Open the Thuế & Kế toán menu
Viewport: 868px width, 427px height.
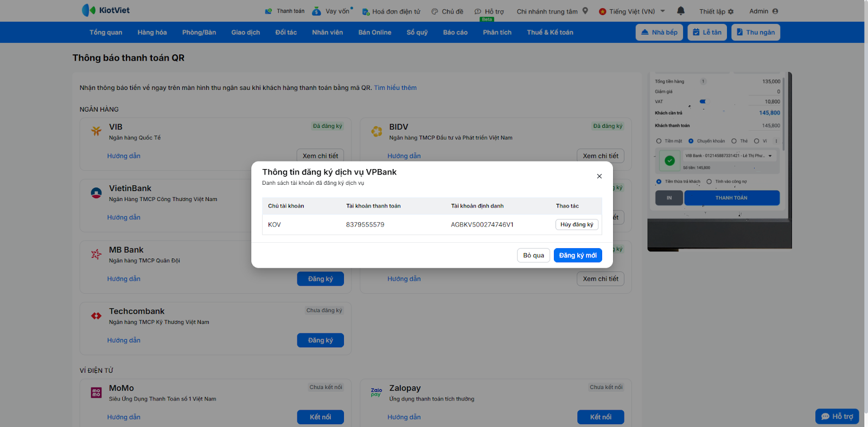click(550, 33)
